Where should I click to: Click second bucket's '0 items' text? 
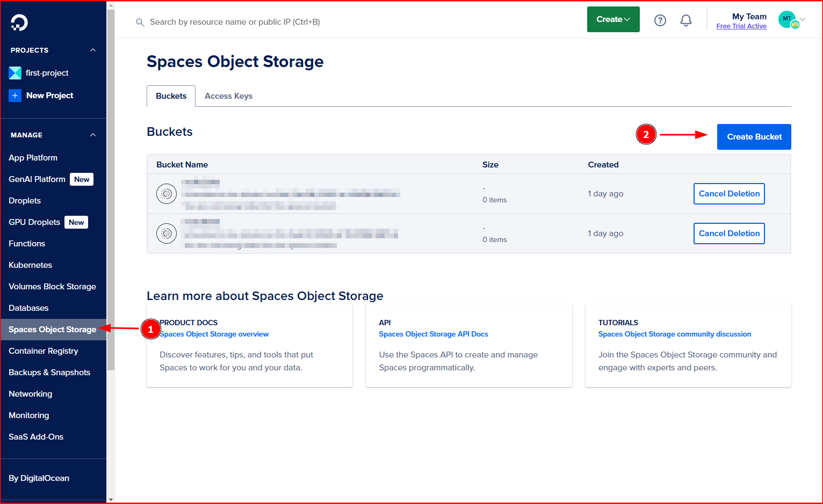[x=495, y=240]
